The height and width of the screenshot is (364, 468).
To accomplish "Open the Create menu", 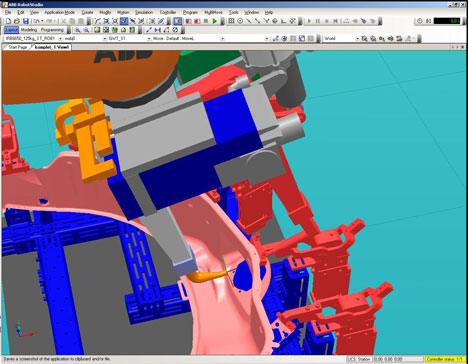I will (x=87, y=12).
